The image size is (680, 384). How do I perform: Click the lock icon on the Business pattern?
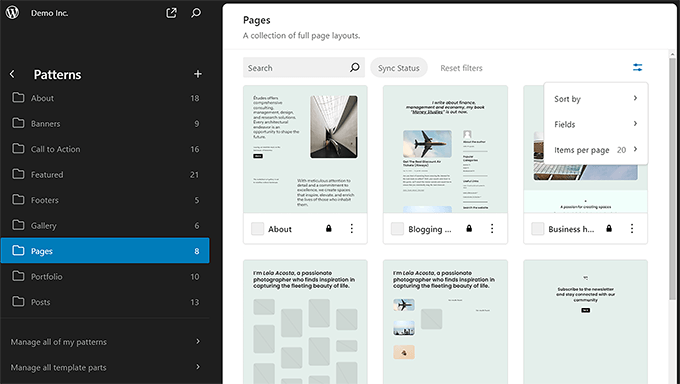pyautogui.click(x=609, y=228)
